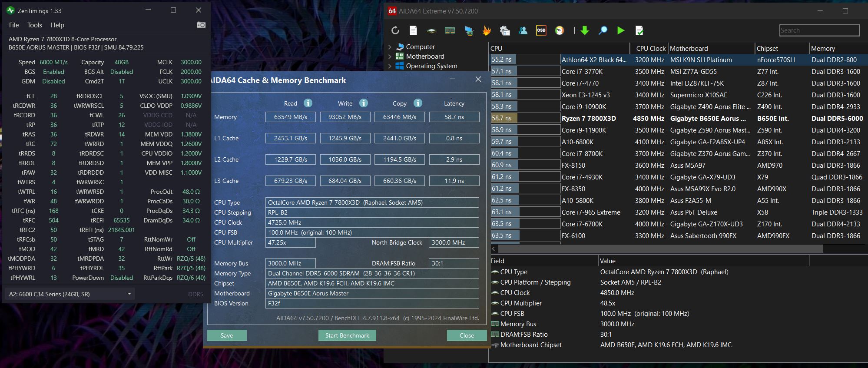Open the Help menu in ZenTimings
The width and height of the screenshot is (868, 368).
pos(57,25)
